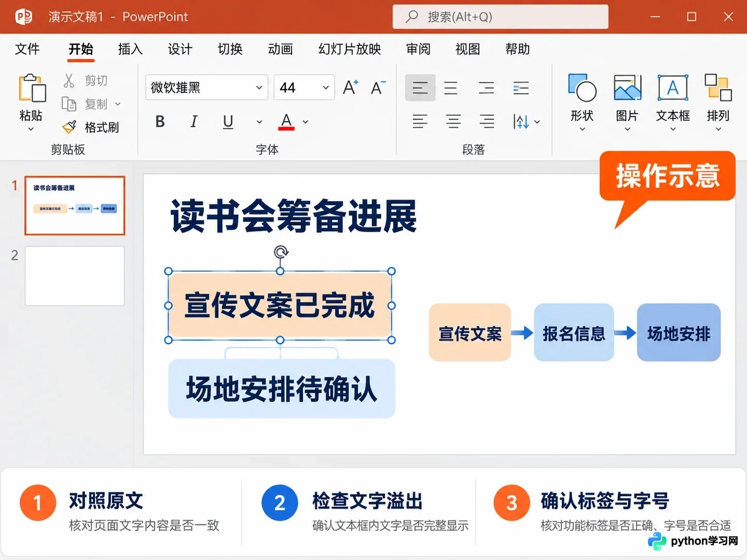
Task: Click the rotation handle above the selected box
Action: 281,252
